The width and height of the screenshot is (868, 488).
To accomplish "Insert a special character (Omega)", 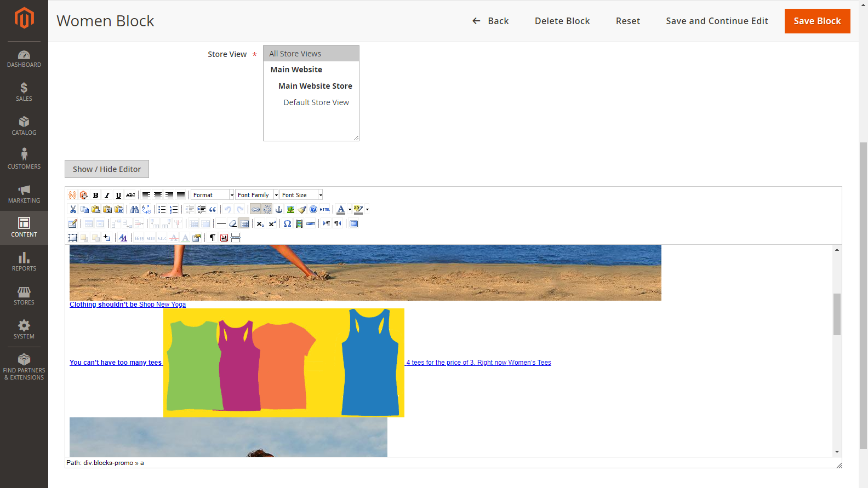I will [x=287, y=223].
